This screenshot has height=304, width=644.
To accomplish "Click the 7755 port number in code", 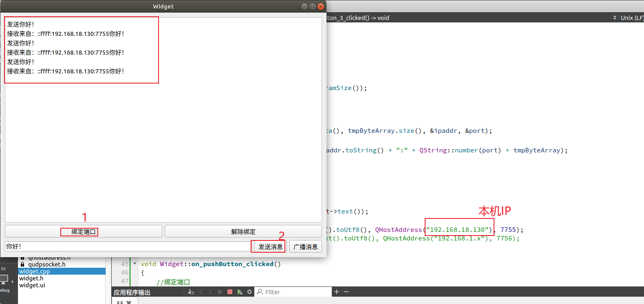I will (508, 229).
